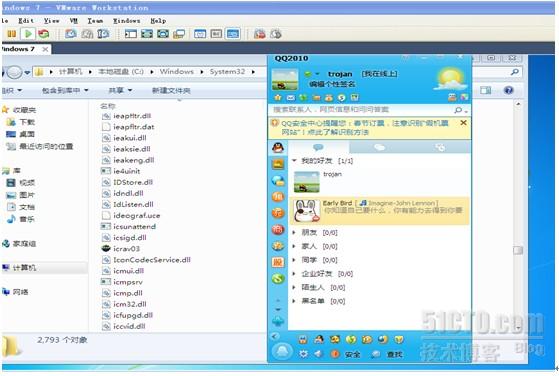Select the file ideograf.uce
Screen dimensions: 559x376
pyautogui.click(x=137, y=216)
